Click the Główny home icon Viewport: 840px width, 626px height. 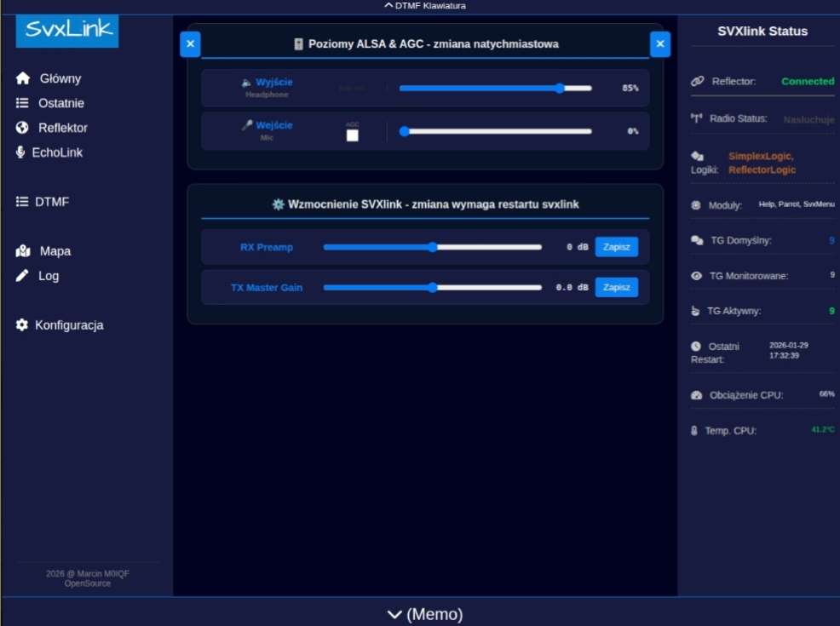[23, 78]
